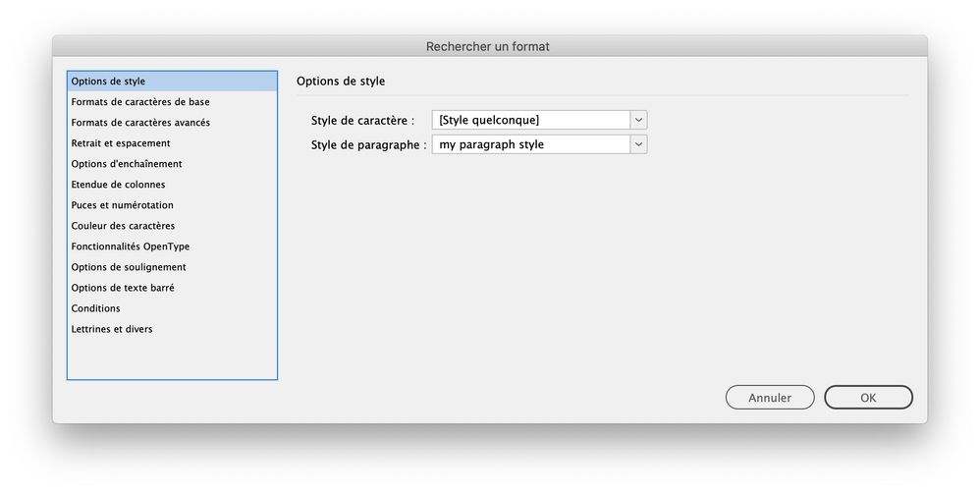This screenshot has width=980, height=493.
Task: Select Fonctionnalités OpenType category
Action: tap(131, 246)
